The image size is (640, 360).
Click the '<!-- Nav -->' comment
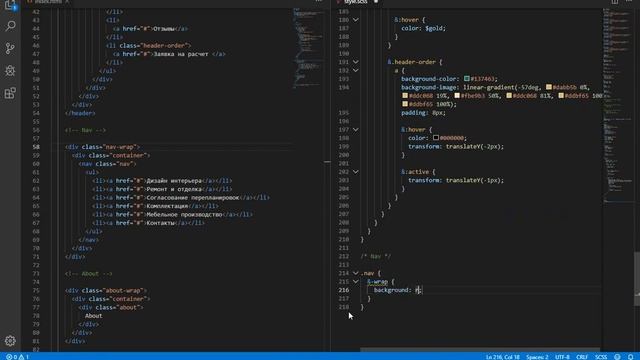[x=85, y=130]
